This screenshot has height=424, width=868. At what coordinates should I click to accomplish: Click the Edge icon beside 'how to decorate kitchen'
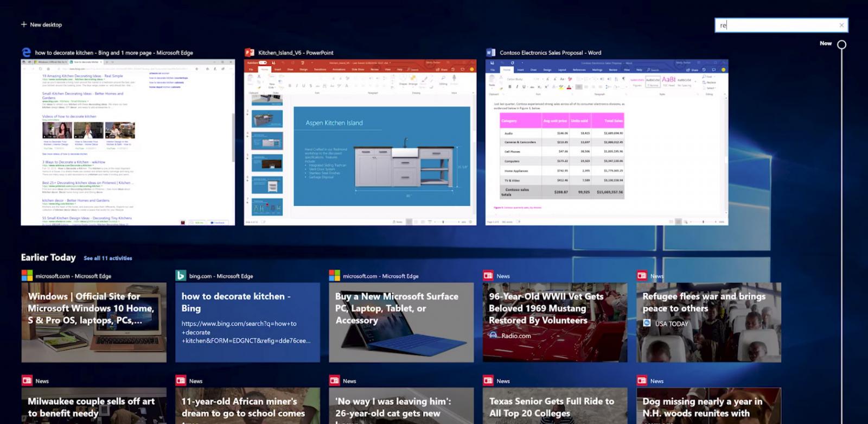click(x=26, y=52)
